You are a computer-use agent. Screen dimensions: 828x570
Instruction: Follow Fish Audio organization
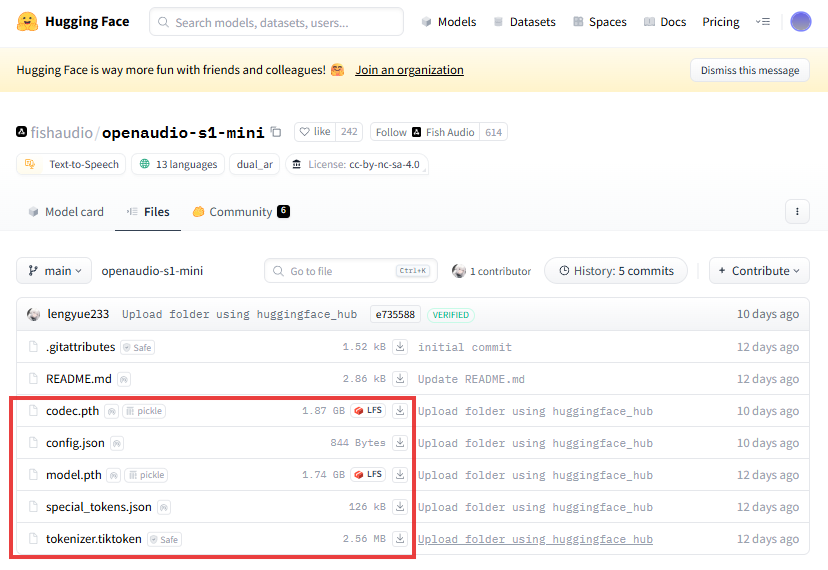click(425, 132)
